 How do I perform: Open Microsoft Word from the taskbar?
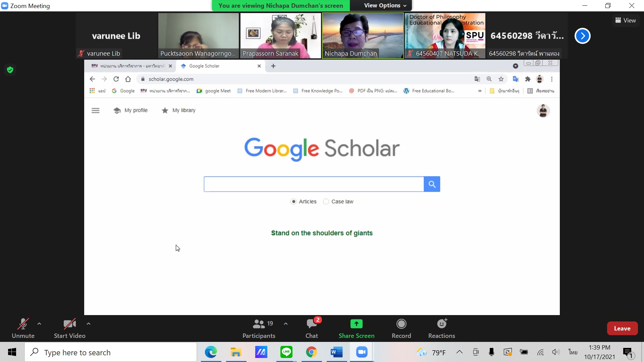point(337,352)
